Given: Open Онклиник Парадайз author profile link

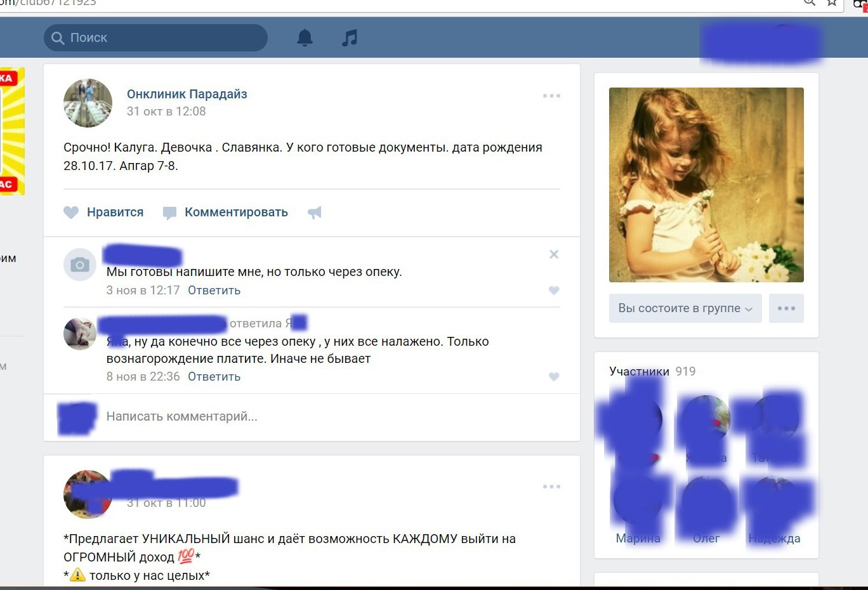Looking at the screenshot, I should pos(187,94).
